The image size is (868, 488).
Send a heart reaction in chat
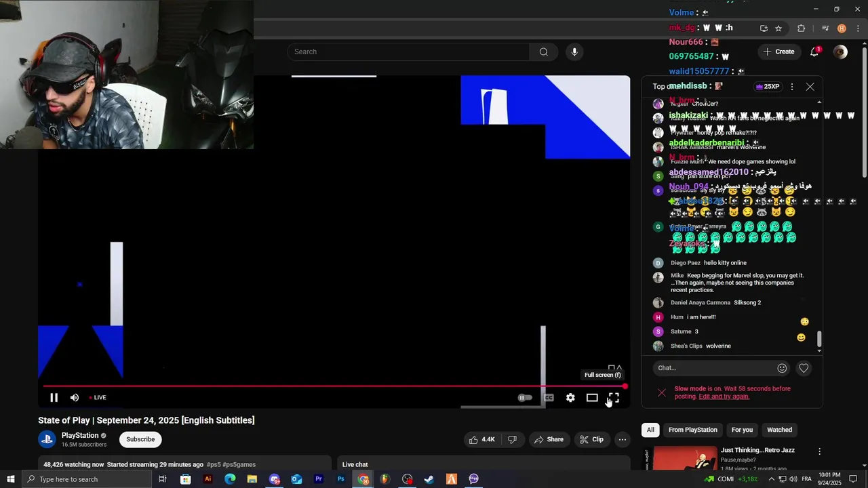tap(804, 368)
